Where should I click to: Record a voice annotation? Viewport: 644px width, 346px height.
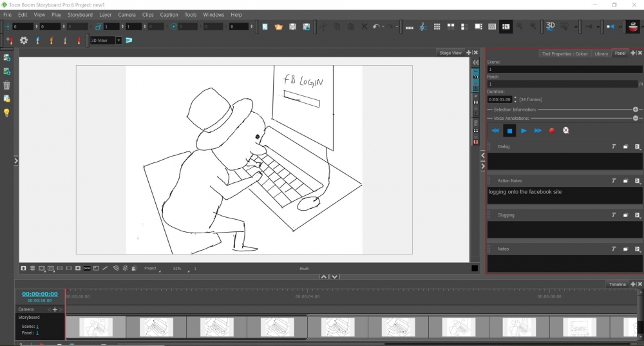tap(552, 131)
